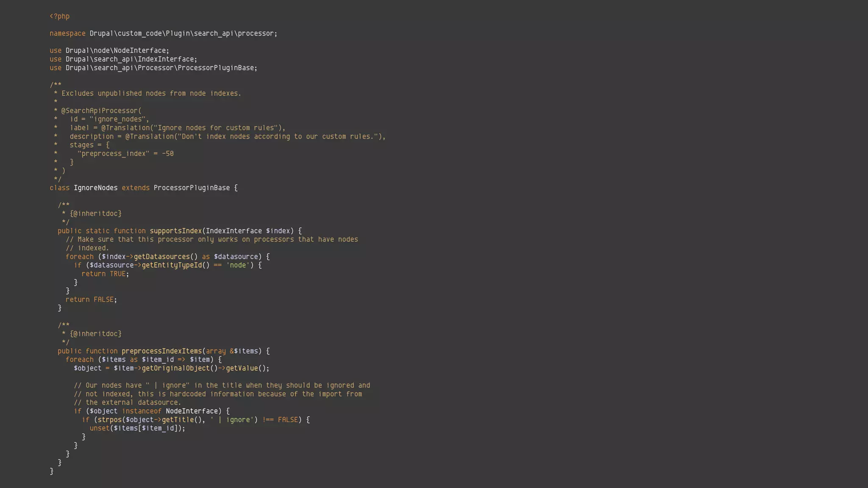Click the ProcessorPluginBase use statement
The height and width of the screenshot is (488, 868).
coord(153,68)
